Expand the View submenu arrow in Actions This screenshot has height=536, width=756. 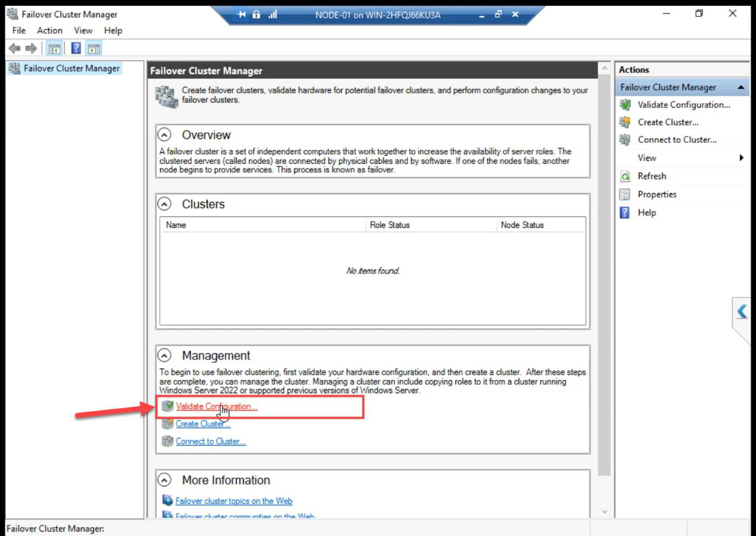(742, 158)
